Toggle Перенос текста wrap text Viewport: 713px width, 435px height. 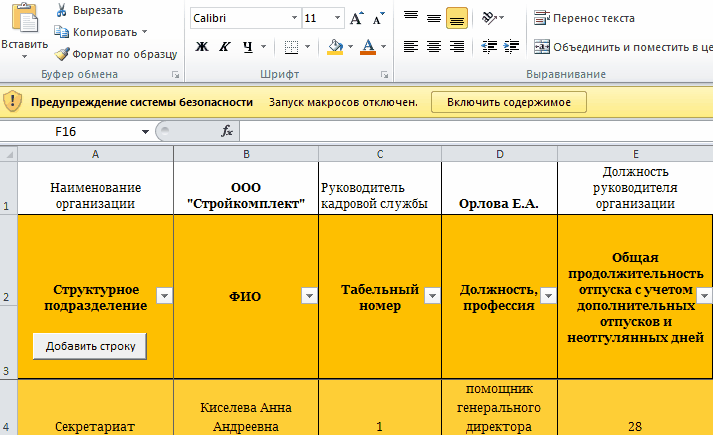pos(584,18)
